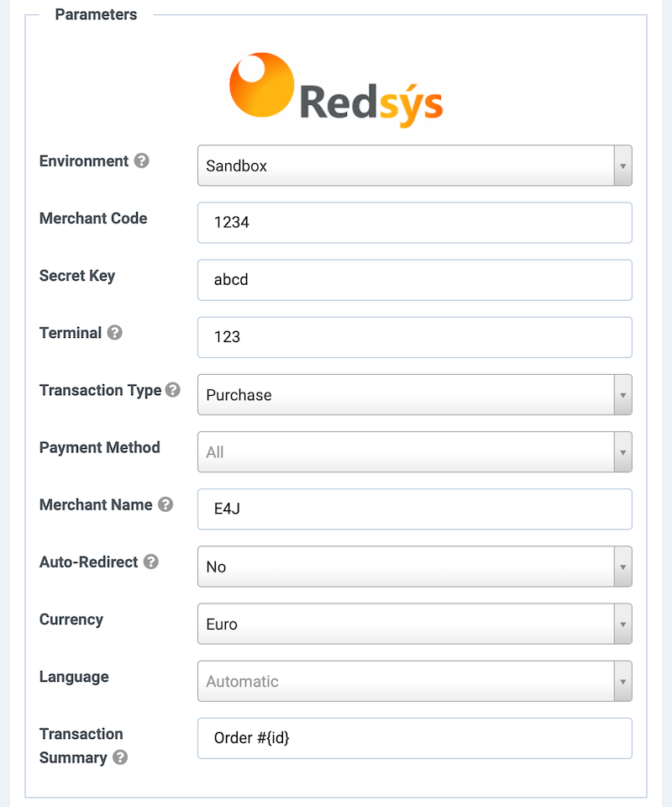Expand the Transaction Type dropdown showing Purchase
Image resolution: width=672 pixels, height=807 pixels.
406,394
